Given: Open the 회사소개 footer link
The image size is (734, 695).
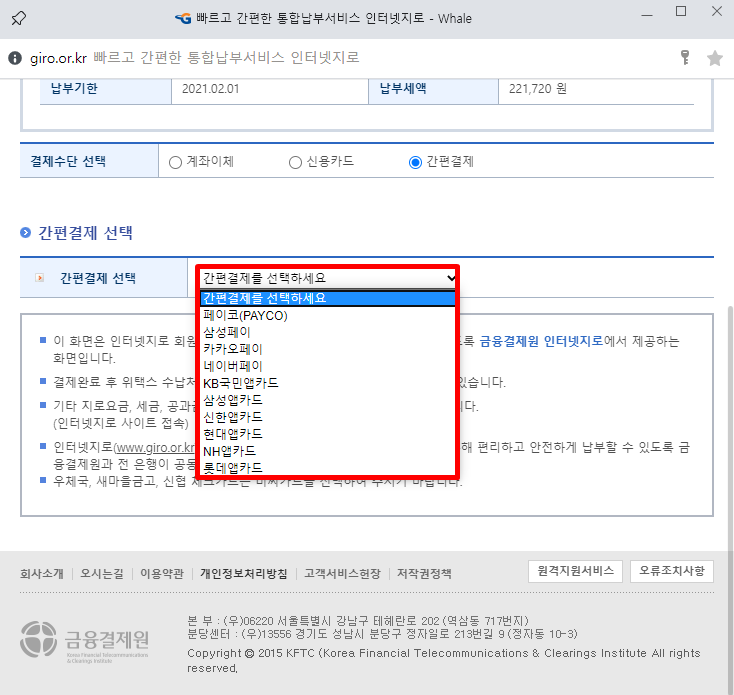Looking at the screenshot, I should coord(42,573).
